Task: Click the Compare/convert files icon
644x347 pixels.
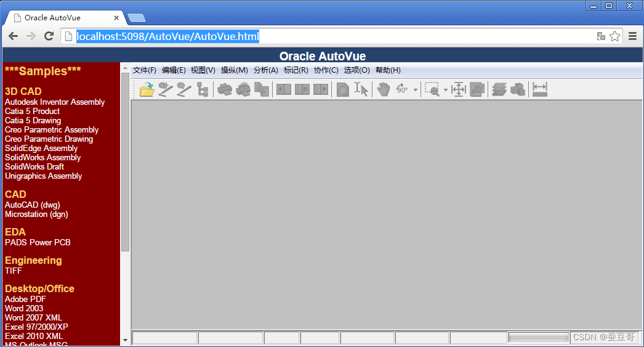Action: pyautogui.click(x=262, y=89)
